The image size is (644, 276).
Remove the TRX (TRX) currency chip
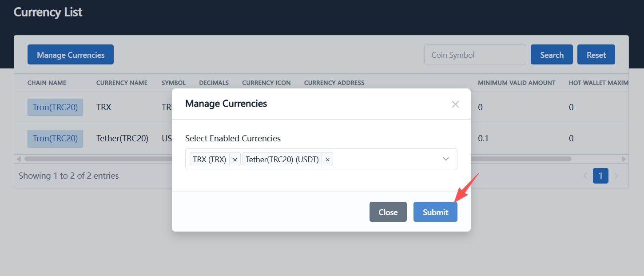(x=235, y=159)
